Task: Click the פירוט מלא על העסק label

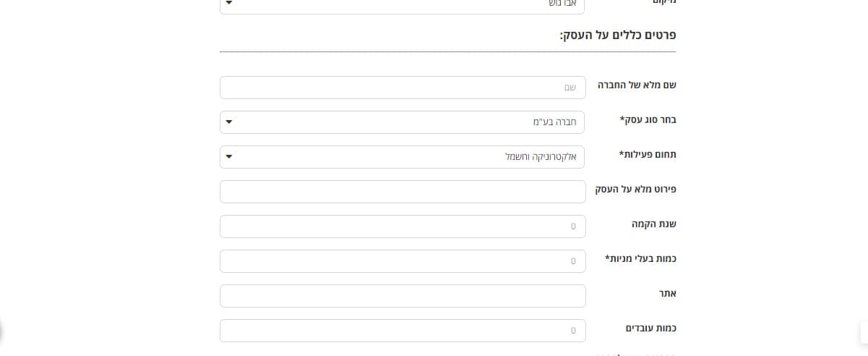Action: [x=635, y=190]
